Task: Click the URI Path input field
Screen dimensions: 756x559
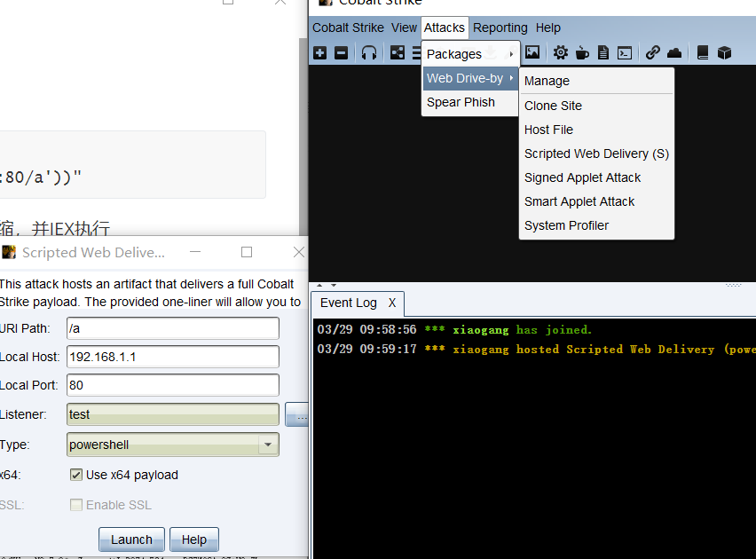Action: pyautogui.click(x=173, y=328)
